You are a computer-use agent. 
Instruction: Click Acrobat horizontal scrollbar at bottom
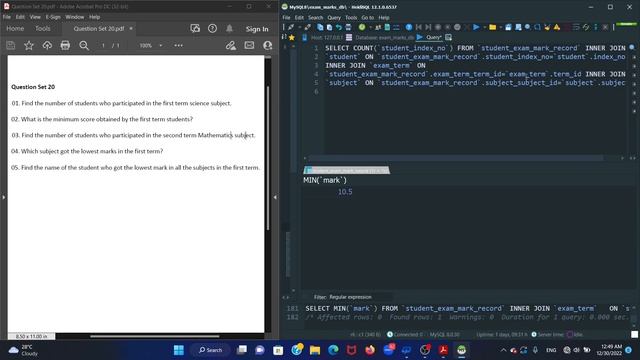click(155, 336)
